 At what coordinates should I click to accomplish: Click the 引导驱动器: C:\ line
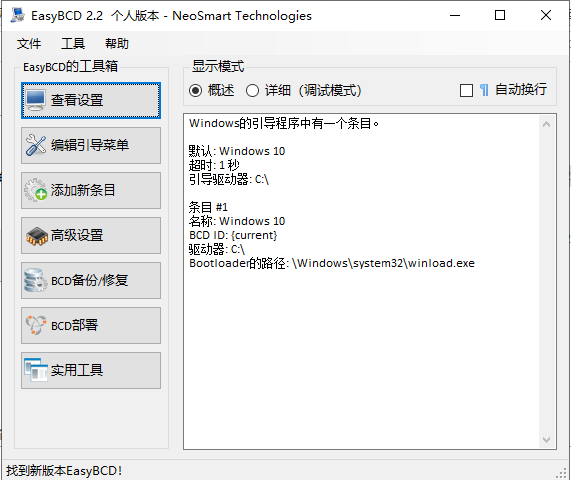[x=229, y=179]
